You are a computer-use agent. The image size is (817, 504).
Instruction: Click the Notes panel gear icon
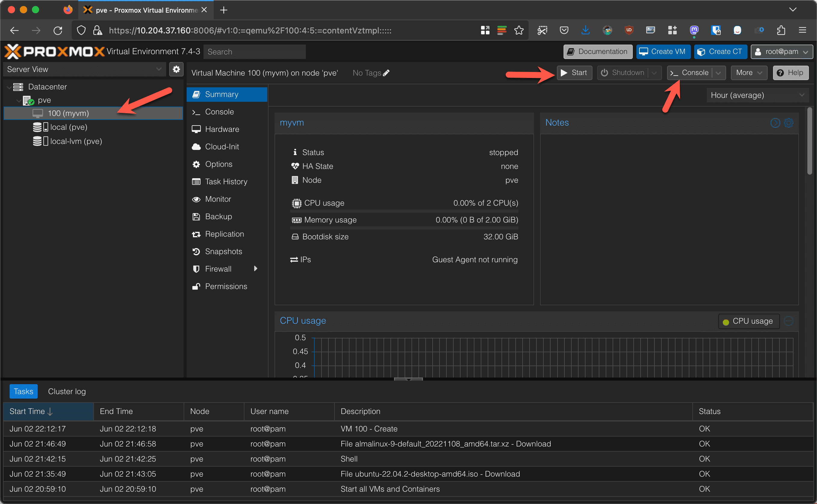pyautogui.click(x=788, y=123)
